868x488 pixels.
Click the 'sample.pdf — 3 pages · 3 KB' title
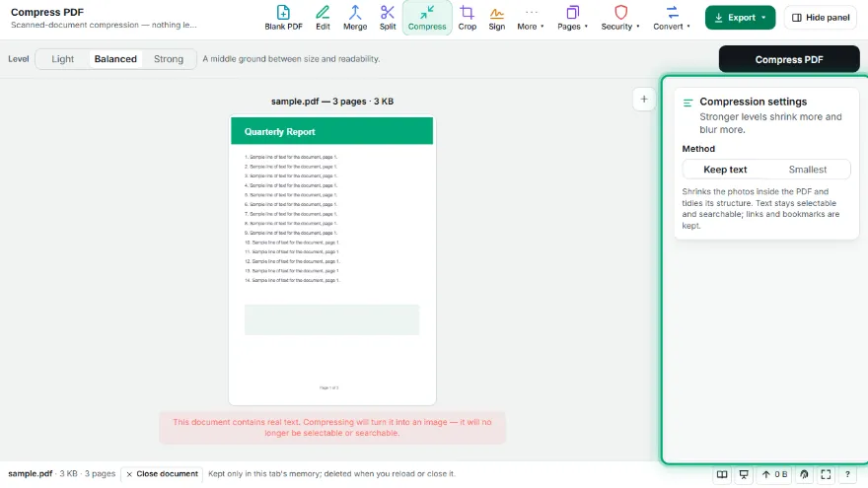tap(332, 102)
